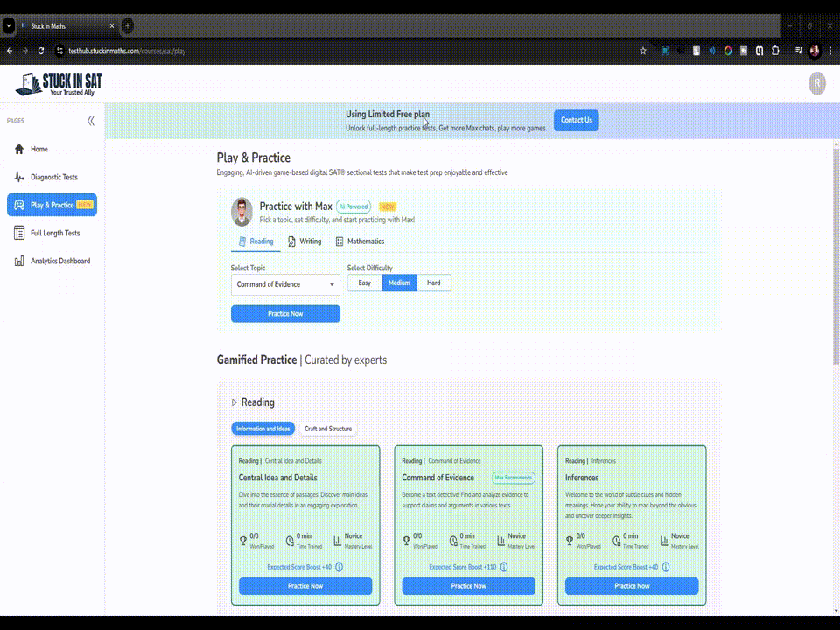Click info icon beside Expected Score Boost +110
The width and height of the screenshot is (840, 630).
pos(502,567)
